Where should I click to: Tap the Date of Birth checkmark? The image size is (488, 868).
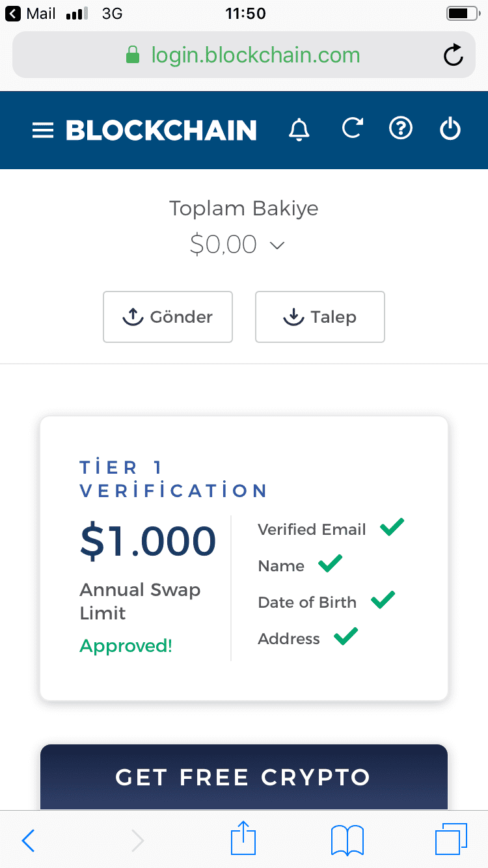pos(383,600)
